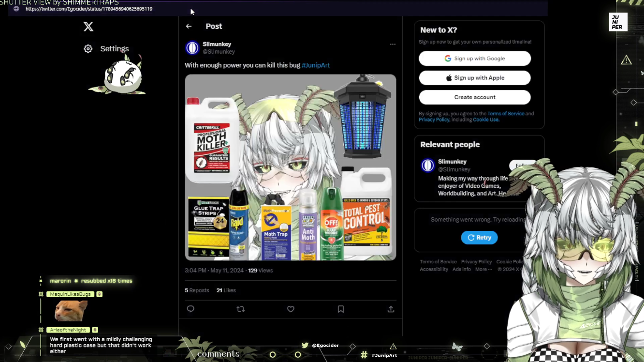Open footer Terms of Service link

(x=438, y=262)
